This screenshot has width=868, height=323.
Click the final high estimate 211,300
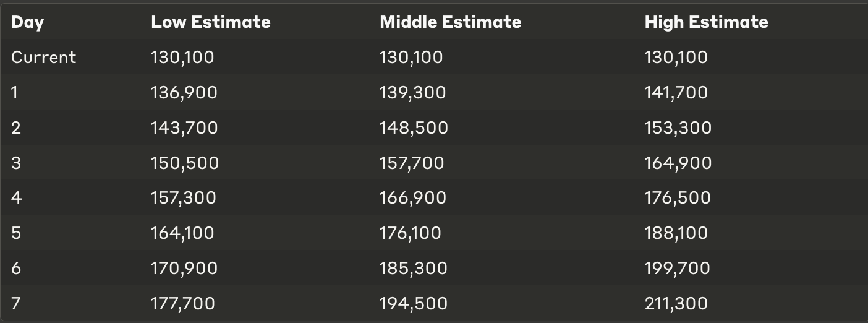click(676, 304)
